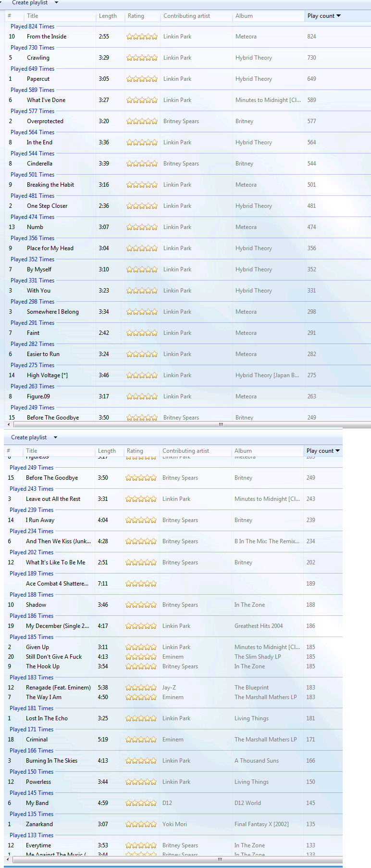Select the song And Then We Kiss (Junk...

pyautogui.click(x=58, y=541)
